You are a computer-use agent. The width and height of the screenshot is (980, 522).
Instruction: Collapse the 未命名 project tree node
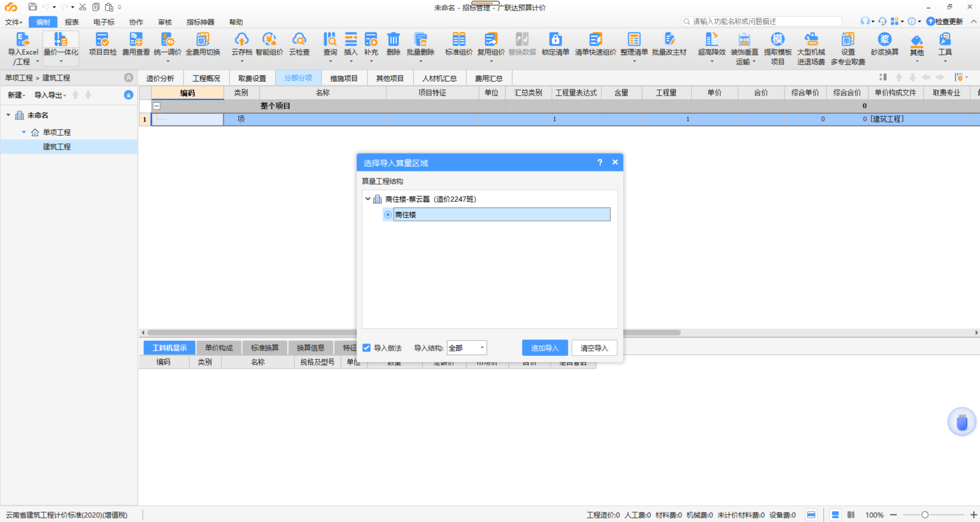pyautogui.click(x=8, y=115)
